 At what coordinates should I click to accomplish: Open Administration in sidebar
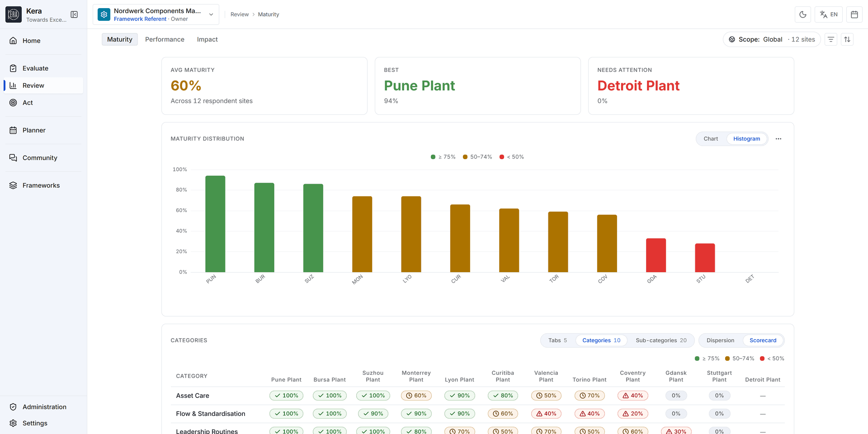point(43,407)
